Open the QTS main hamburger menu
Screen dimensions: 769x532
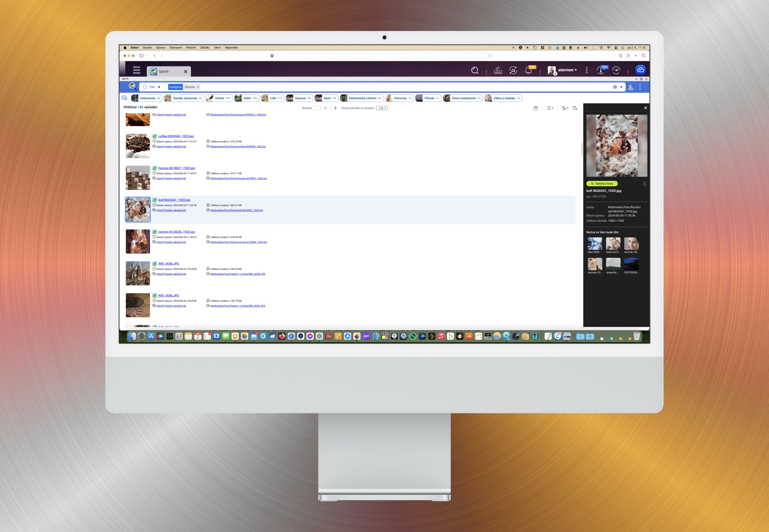(136, 70)
